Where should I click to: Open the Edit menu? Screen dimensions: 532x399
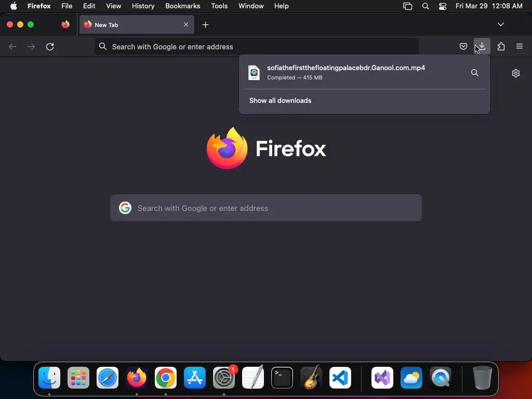click(x=89, y=6)
